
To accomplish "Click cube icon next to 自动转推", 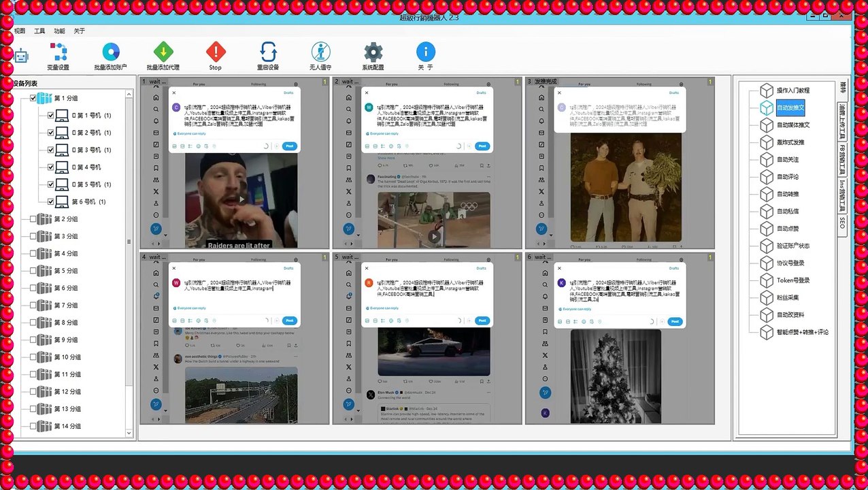I will 767,194.
